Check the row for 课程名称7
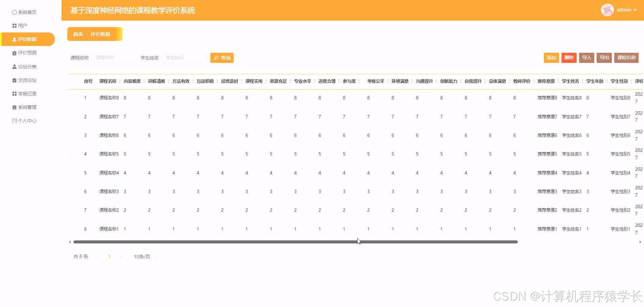Viewport: 644px width, 307px height. 71,117
